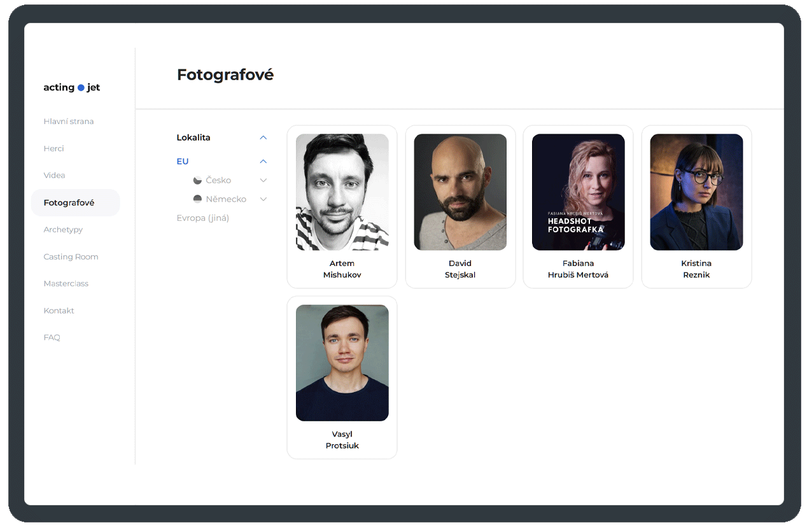
Task: Choose Česko in the location filter
Action: coord(218,181)
